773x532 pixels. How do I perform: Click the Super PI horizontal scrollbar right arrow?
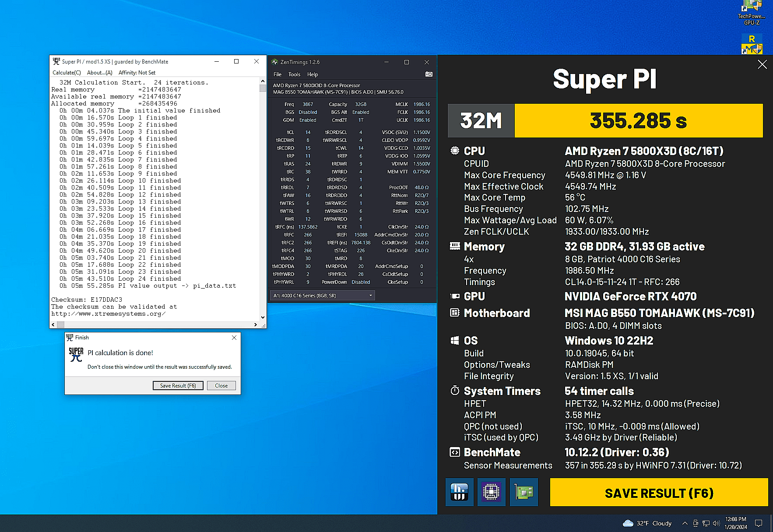256,324
